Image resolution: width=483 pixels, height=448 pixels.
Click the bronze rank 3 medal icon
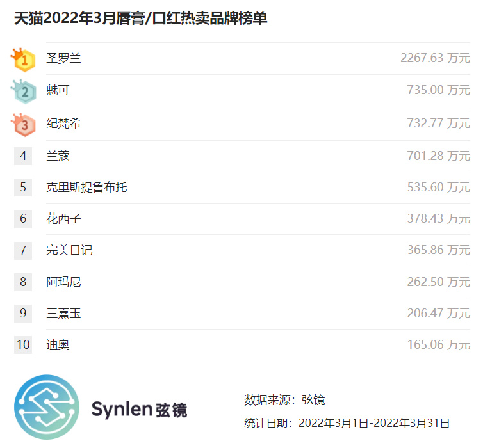click(x=24, y=125)
